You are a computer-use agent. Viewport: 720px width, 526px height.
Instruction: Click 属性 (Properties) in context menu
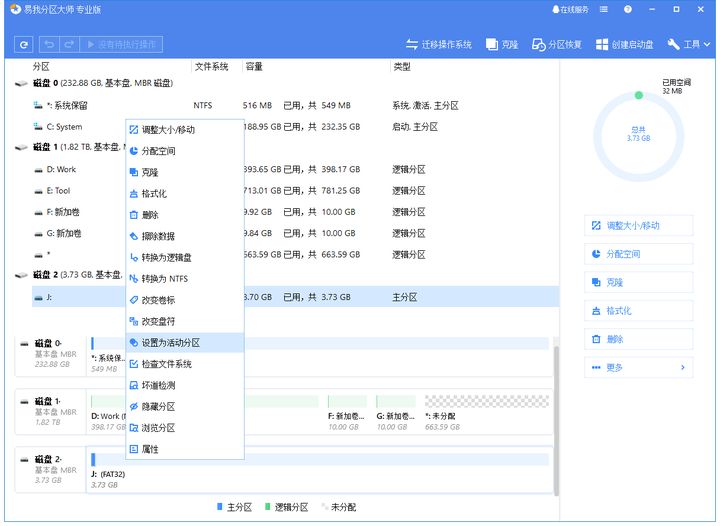click(150, 450)
